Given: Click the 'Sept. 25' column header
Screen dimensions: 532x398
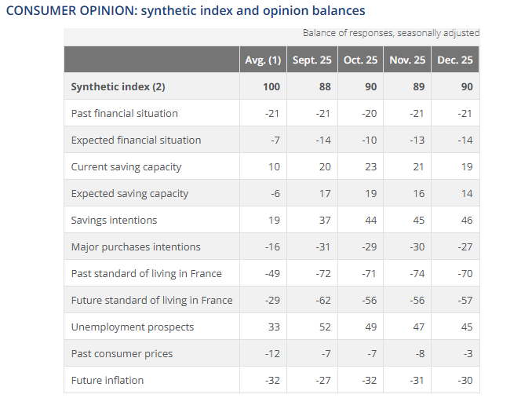Looking at the screenshot, I should coord(312,60).
